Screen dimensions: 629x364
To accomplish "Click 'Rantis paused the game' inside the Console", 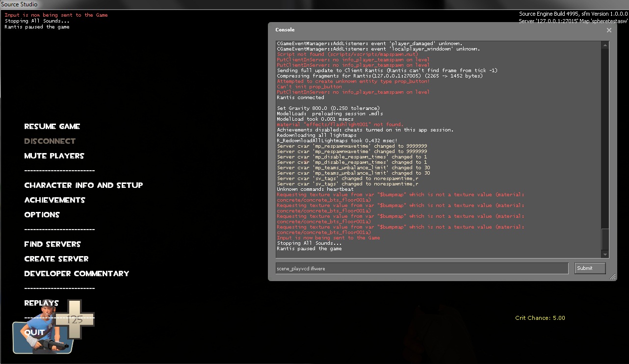I will tap(309, 249).
